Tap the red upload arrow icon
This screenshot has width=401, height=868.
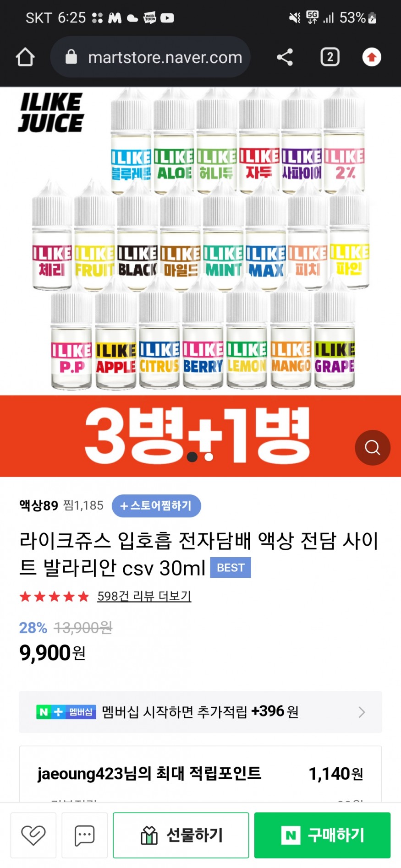tap(372, 57)
